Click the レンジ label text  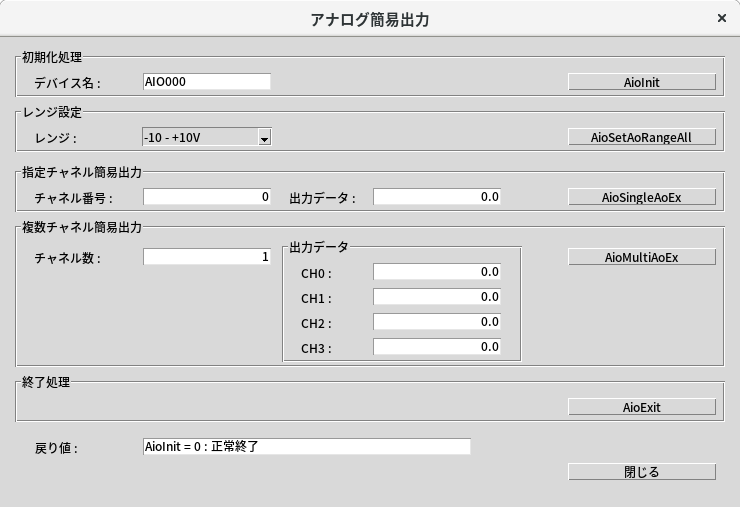point(55,138)
